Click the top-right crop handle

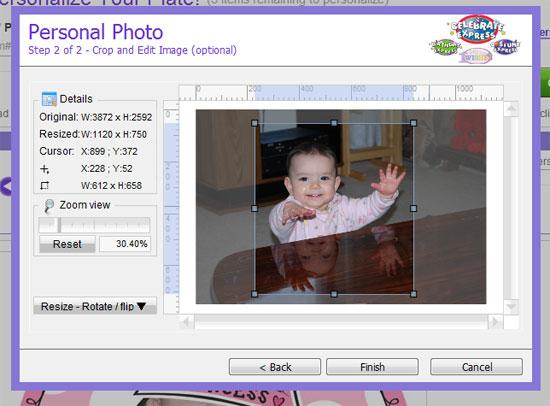pyautogui.click(x=413, y=123)
